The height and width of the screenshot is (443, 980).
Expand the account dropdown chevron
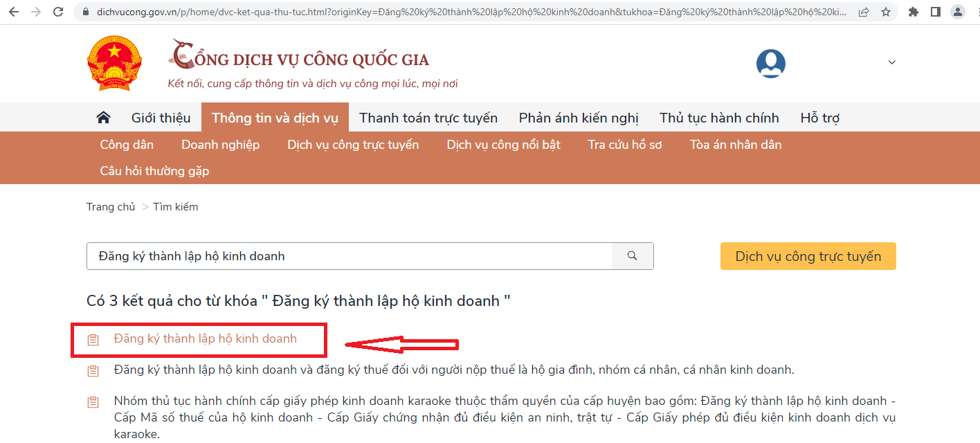[x=891, y=62]
